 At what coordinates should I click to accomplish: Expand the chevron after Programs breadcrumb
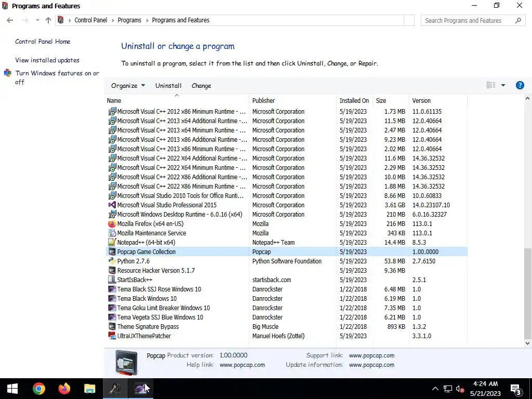point(147,20)
